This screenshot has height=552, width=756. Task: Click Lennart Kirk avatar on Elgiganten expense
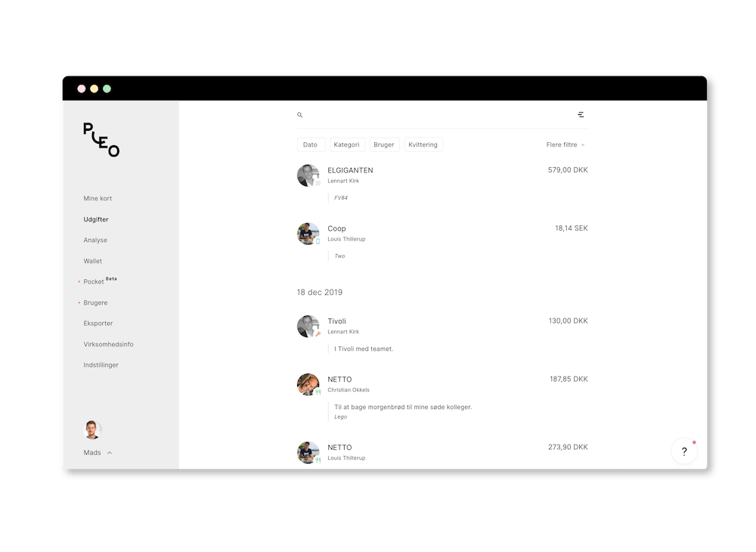tap(308, 175)
